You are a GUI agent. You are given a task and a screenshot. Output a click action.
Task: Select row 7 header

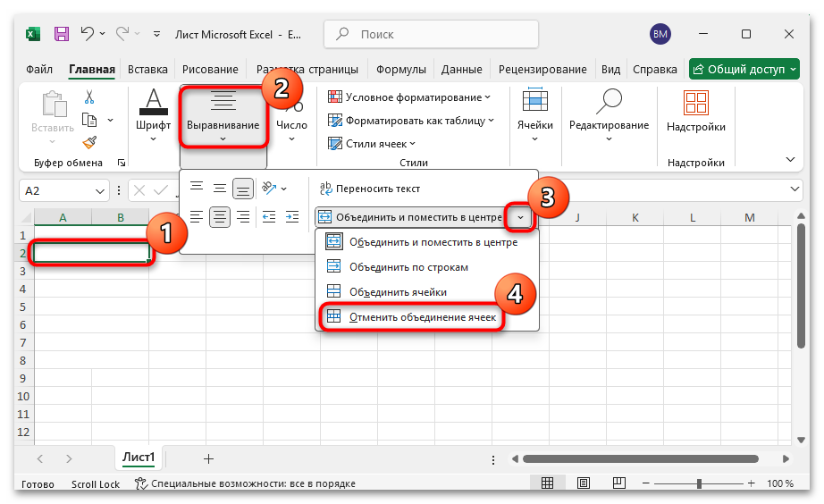coord(23,342)
